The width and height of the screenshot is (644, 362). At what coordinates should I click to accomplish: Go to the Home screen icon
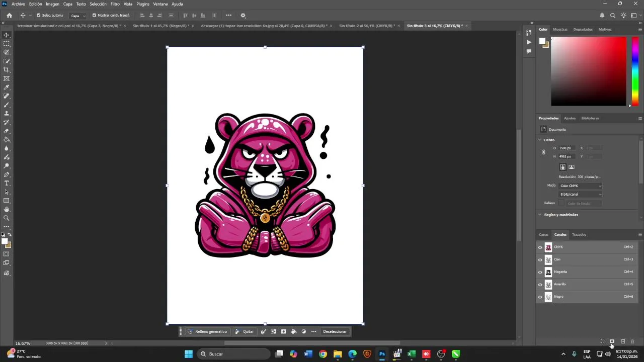pyautogui.click(x=9, y=16)
